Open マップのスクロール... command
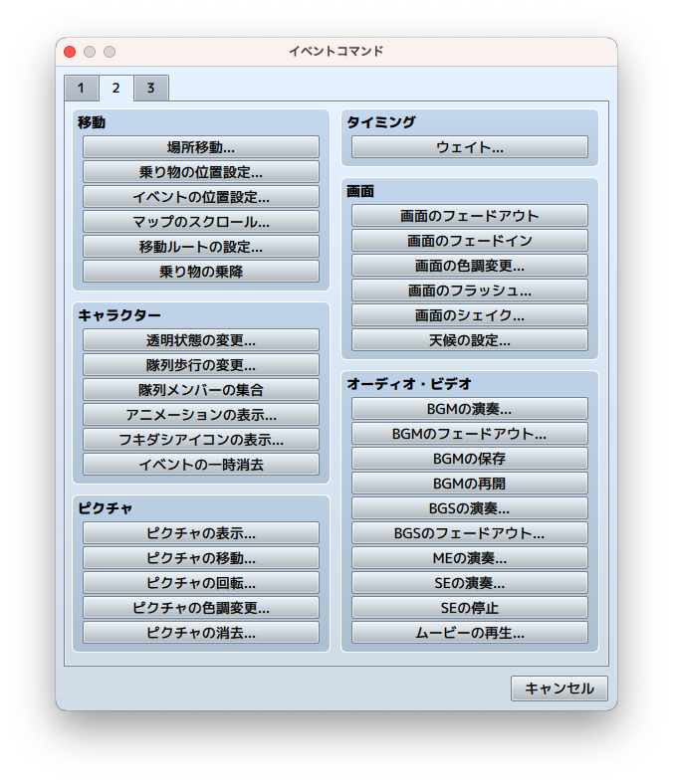Screen dimensions: 673x784 point(201,222)
